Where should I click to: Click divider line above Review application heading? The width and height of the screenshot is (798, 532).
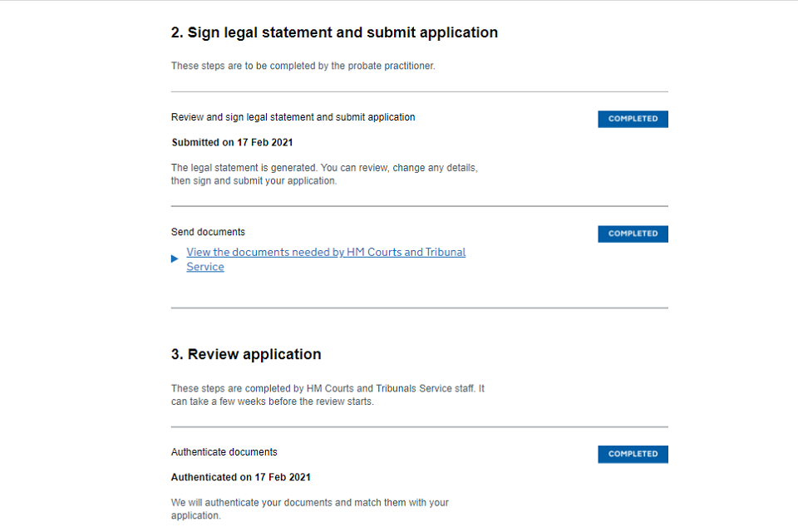pyautogui.click(x=419, y=308)
